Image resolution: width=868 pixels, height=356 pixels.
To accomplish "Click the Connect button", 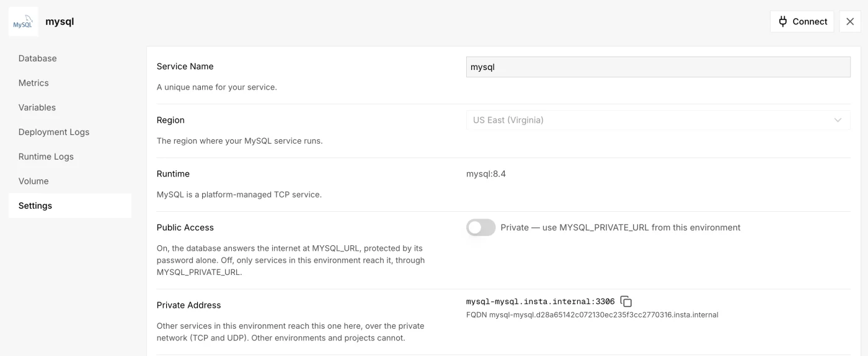I will (802, 22).
